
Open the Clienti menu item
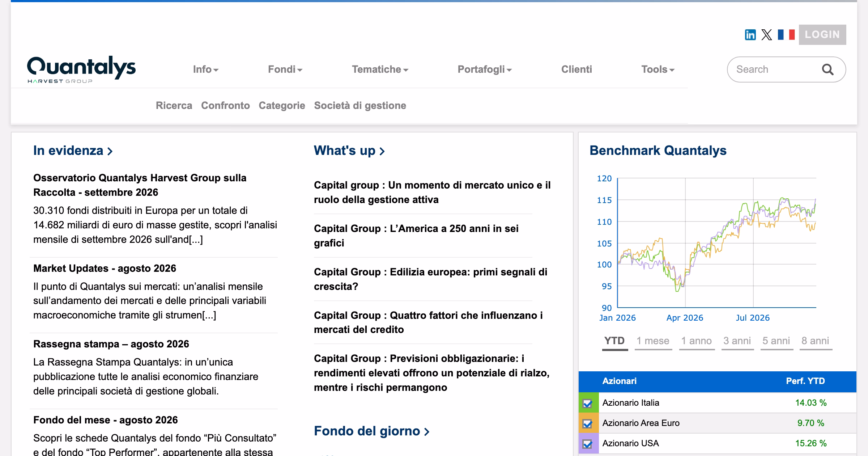point(576,69)
